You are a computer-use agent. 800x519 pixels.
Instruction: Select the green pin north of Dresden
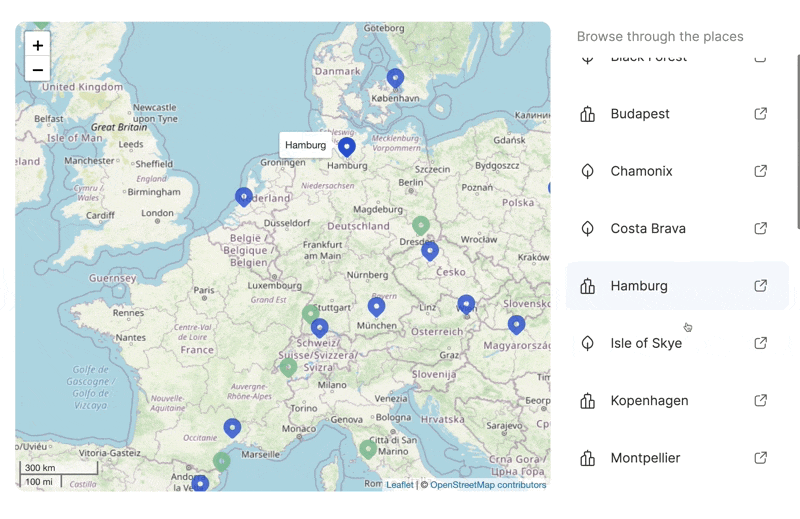(421, 226)
